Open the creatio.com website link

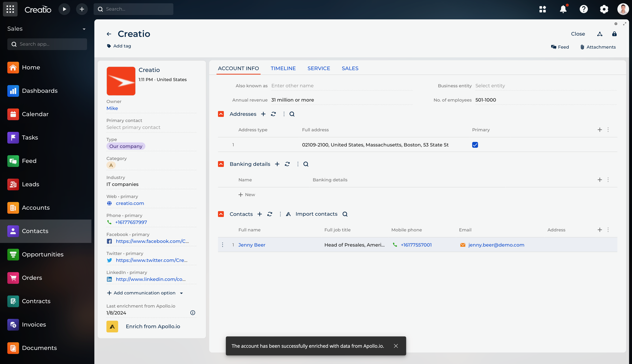(x=130, y=203)
